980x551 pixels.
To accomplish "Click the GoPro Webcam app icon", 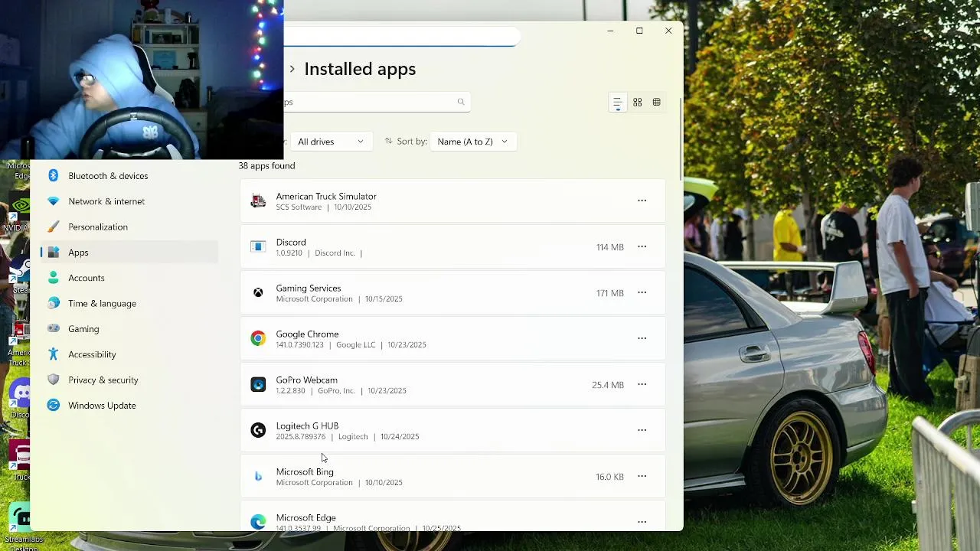I will [258, 384].
